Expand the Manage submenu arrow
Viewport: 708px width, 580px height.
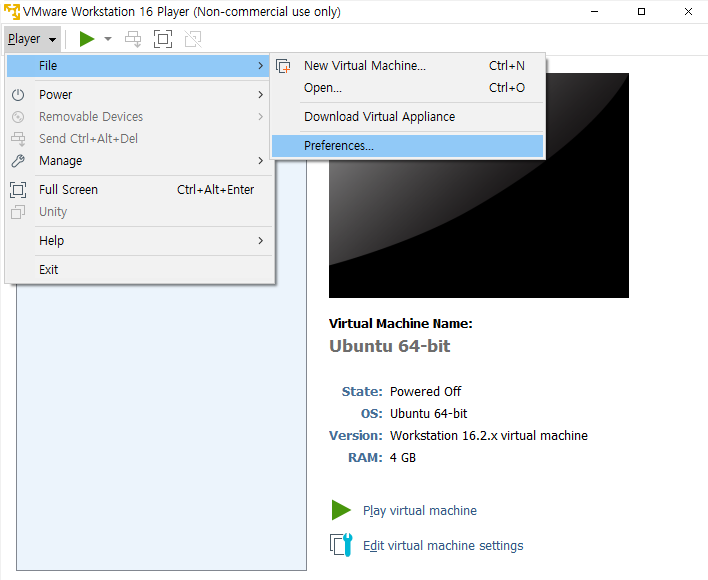[x=261, y=161]
